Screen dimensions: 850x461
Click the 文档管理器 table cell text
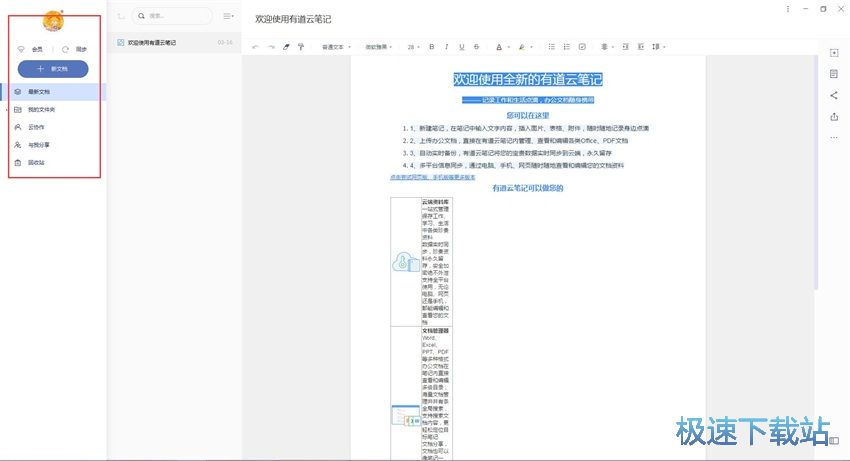pyautogui.click(x=435, y=330)
